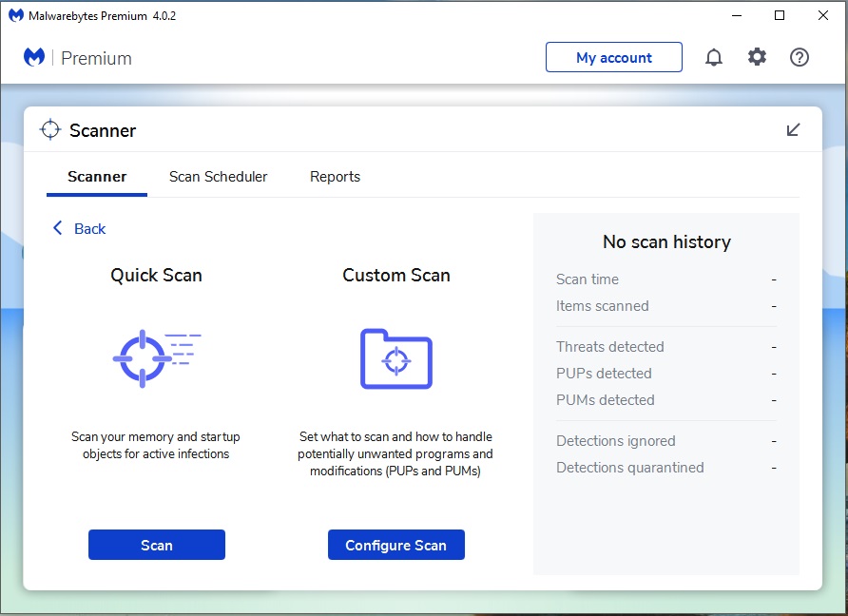848x616 pixels.
Task: Close the Malwarebytes window
Action: (x=822, y=15)
